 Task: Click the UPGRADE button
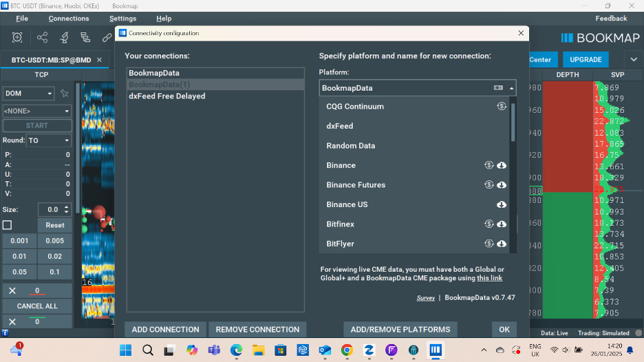point(586,60)
